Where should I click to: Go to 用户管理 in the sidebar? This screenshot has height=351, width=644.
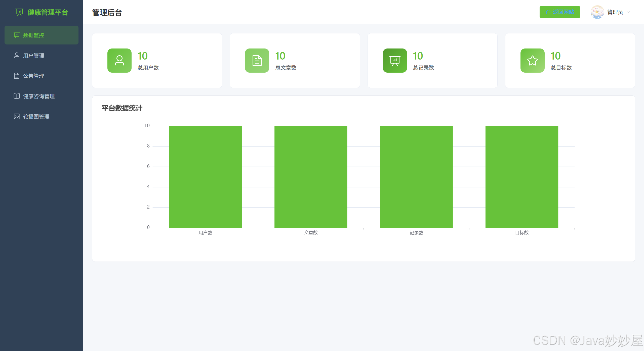pyautogui.click(x=34, y=56)
